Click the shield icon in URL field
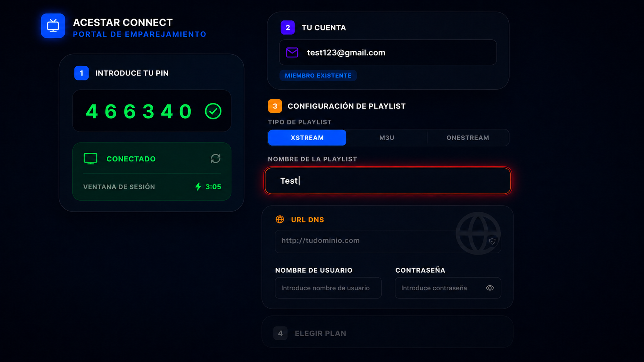 coord(492,241)
